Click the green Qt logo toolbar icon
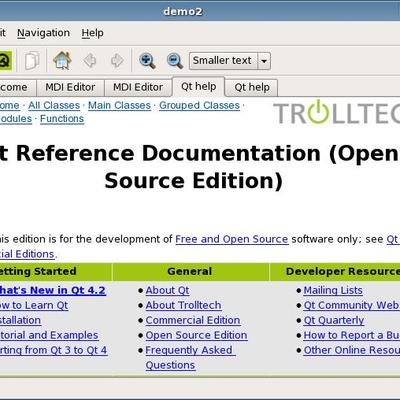Viewport: 400px width, 400px height. (x=5, y=61)
